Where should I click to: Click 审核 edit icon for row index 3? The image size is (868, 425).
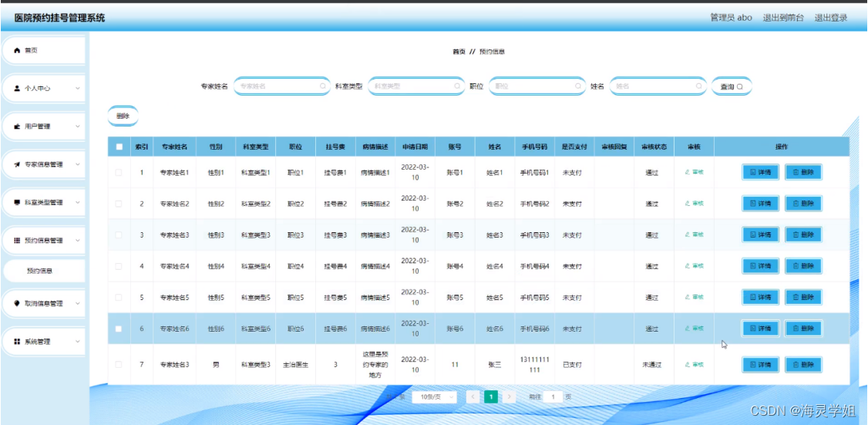click(x=688, y=234)
